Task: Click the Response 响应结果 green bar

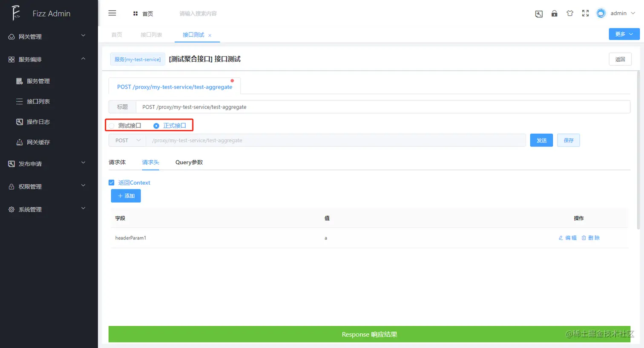Action: click(x=369, y=334)
